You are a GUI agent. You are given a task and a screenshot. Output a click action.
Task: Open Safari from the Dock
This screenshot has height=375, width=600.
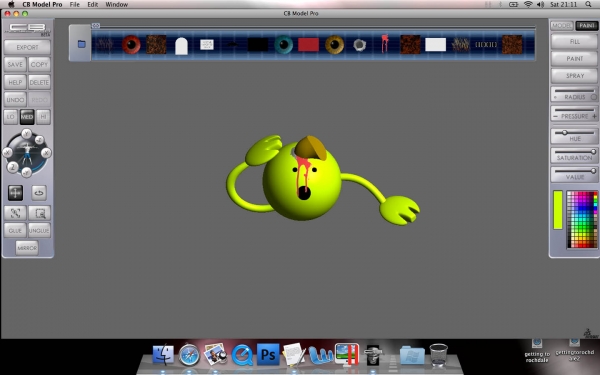(x=189, y=355)
